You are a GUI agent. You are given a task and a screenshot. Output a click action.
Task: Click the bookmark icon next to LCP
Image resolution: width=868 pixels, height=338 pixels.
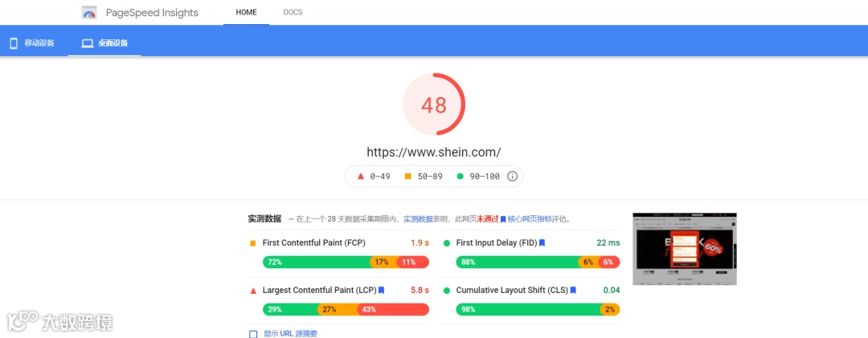382,290
